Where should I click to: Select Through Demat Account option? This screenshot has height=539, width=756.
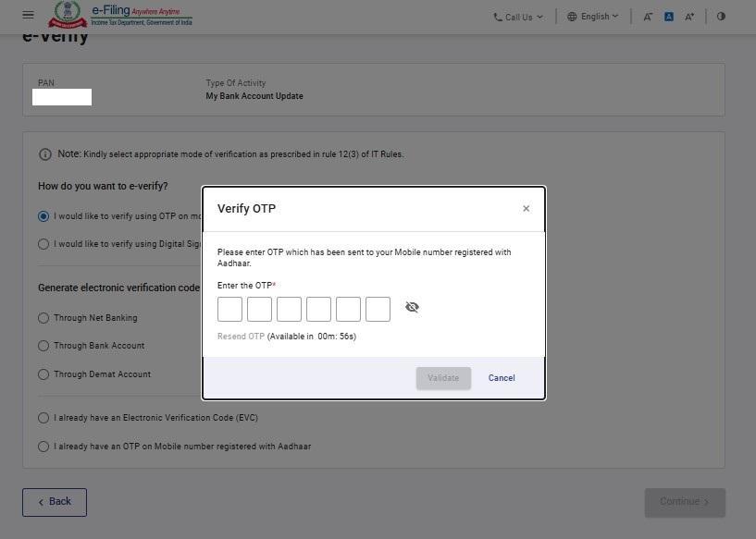tap(43, 374)
